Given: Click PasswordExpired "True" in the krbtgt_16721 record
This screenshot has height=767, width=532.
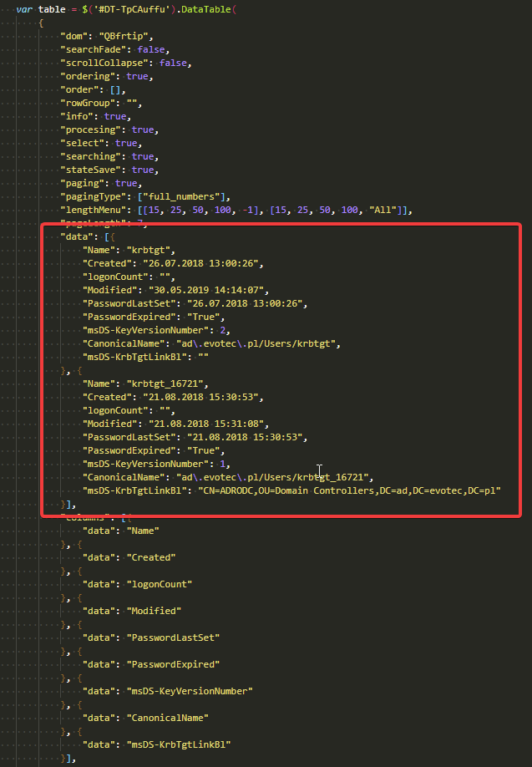Looking at the screenshot, I should [204, 450].
